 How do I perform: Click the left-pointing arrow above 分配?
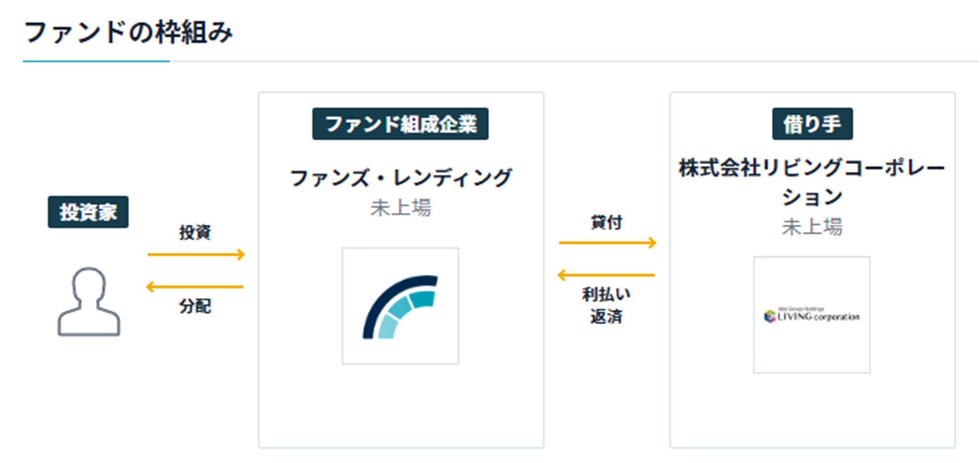195,287
